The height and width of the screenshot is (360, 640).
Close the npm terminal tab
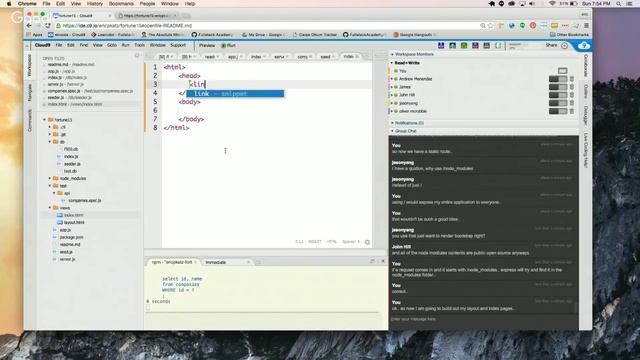click(x=196, y=262)
